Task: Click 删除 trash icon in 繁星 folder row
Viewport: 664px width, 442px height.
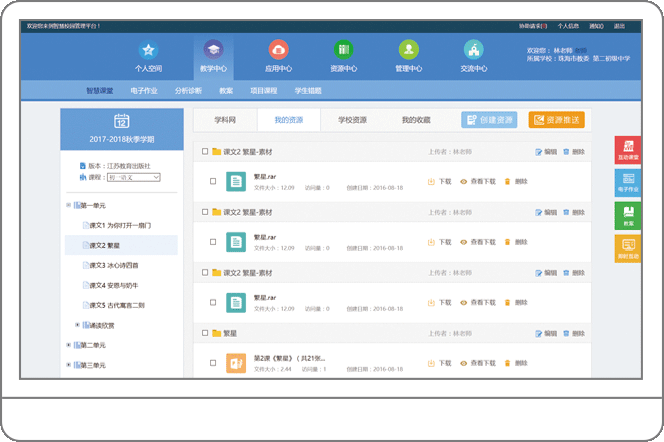Action: pos(566,334)
